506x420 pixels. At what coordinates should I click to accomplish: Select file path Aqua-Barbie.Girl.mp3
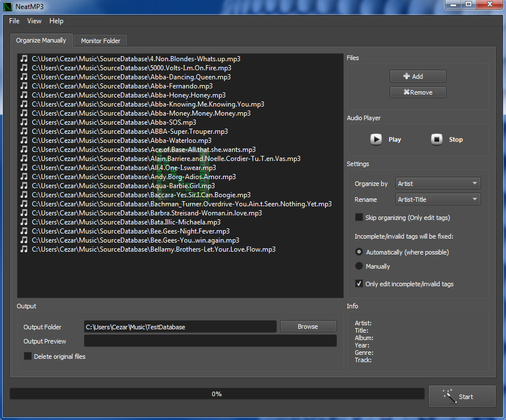click(123, 186)
